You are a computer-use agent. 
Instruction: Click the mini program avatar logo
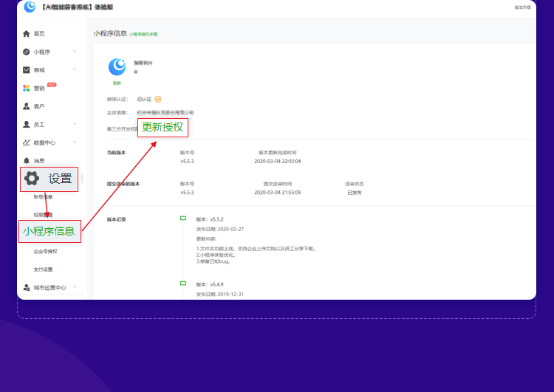pyautogui.click(x=117, y=67)
